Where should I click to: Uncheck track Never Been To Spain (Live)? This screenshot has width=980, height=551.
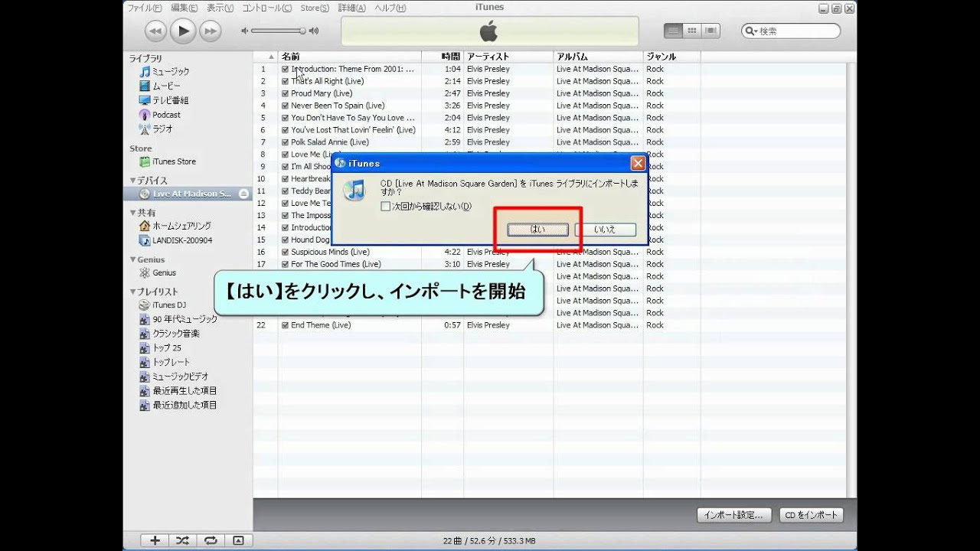coord(285,106)
